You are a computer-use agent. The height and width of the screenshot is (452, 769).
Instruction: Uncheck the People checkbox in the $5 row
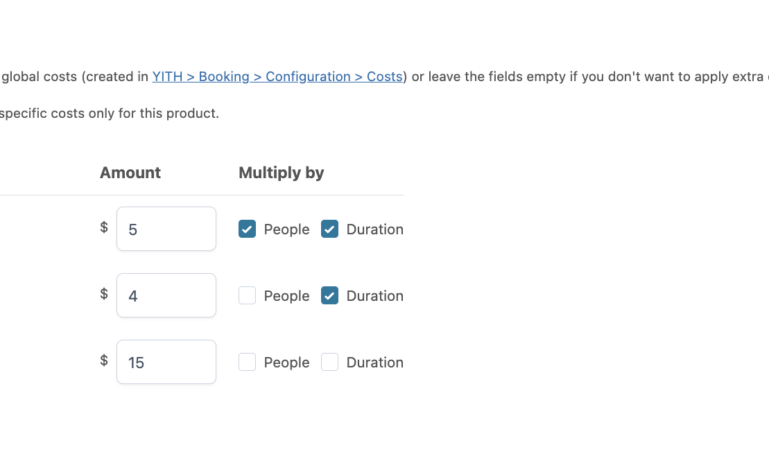[x=247, y=229]
